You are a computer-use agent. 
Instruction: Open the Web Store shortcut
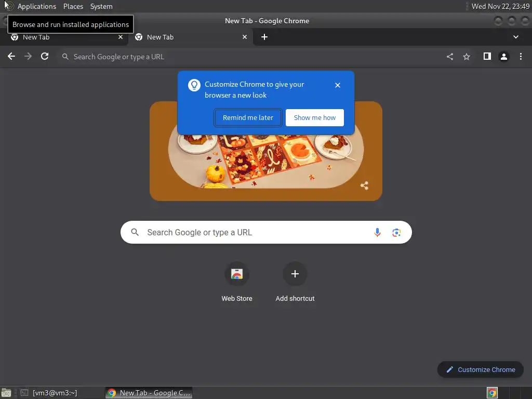coord(237,282)
